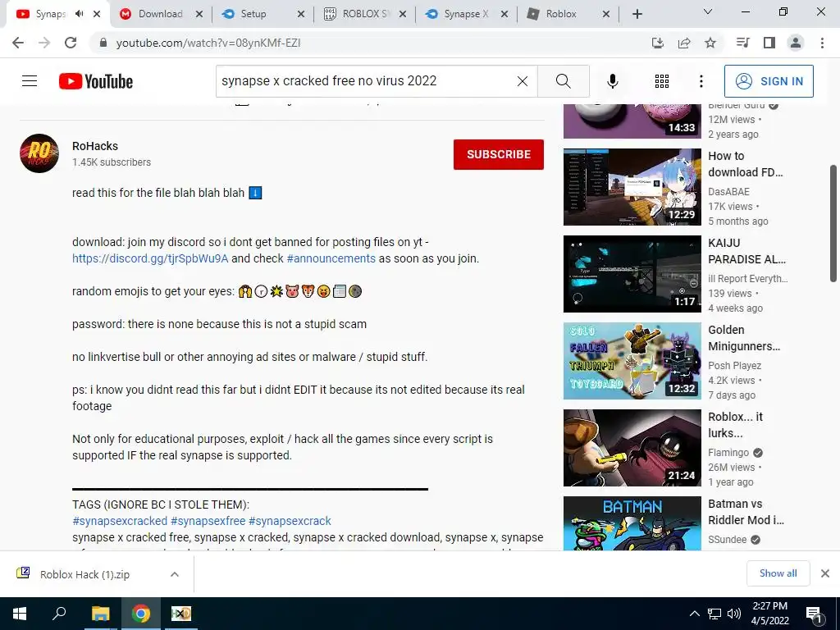
Task: Open Chrome profile avatar
Action: pyautogui.click(x=796, y=43)
